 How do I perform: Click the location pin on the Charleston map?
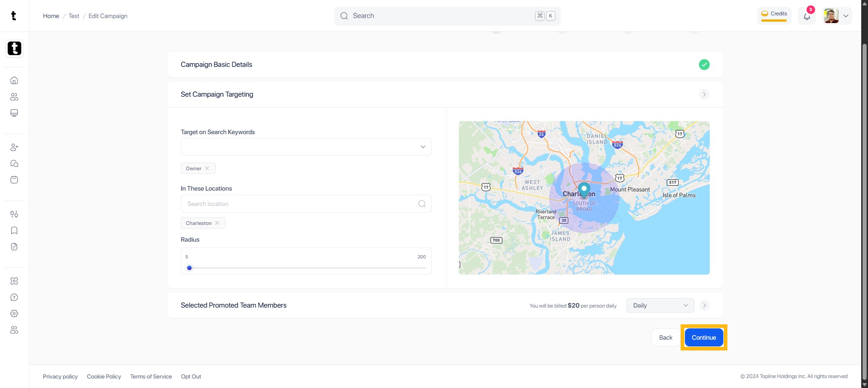tap(584, 191)
